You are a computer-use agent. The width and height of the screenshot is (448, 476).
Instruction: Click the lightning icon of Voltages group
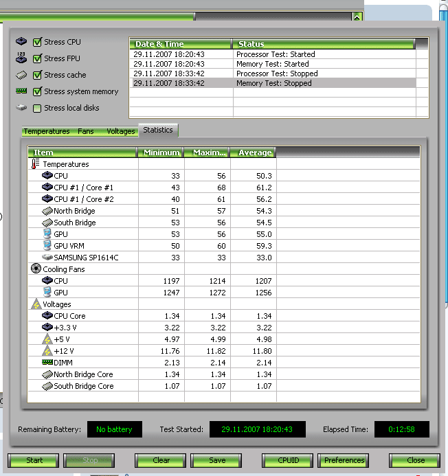36,304
